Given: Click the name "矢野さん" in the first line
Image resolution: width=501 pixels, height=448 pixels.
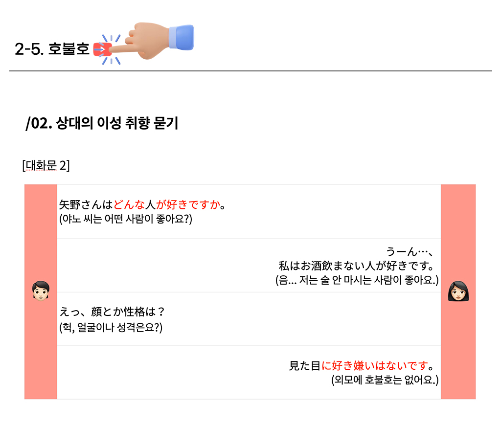Looking at the screenshot, I should pos(81,204).
